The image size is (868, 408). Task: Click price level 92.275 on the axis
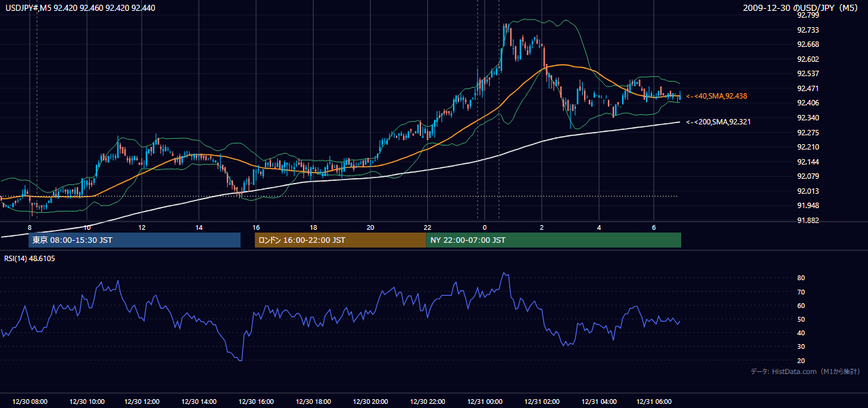click(x=808, y=133)
